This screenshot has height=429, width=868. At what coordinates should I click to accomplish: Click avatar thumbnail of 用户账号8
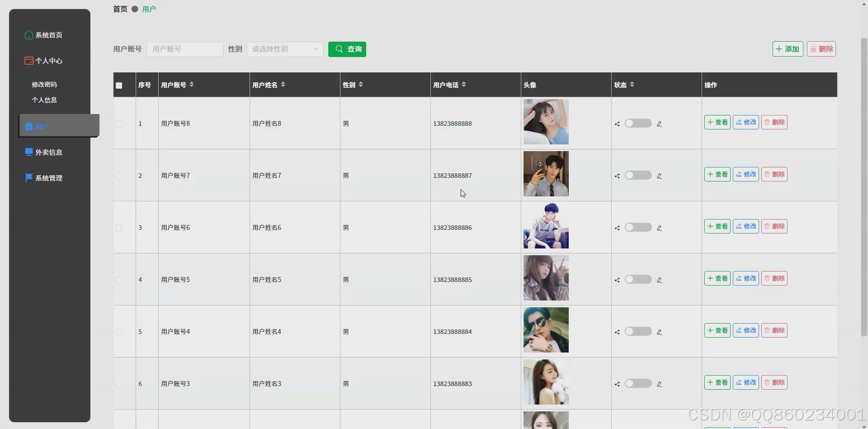(x=546, y=122)
